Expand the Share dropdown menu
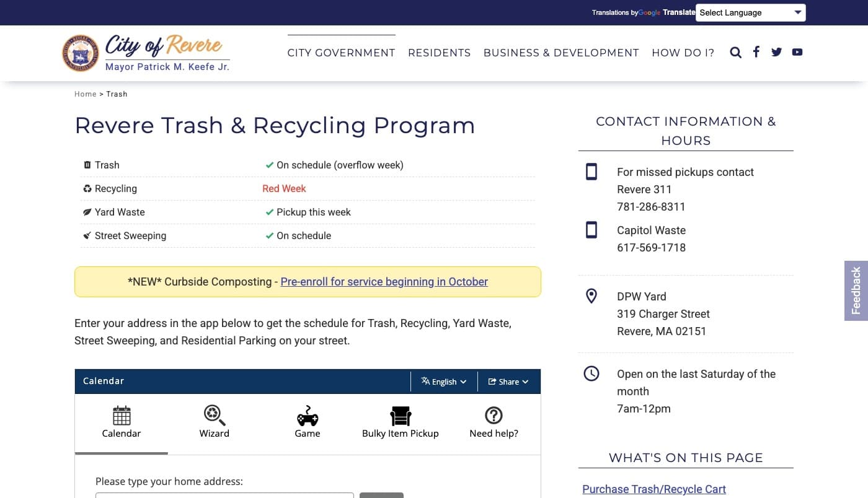Viewport: 868px width, 498px height. [508, 382]
